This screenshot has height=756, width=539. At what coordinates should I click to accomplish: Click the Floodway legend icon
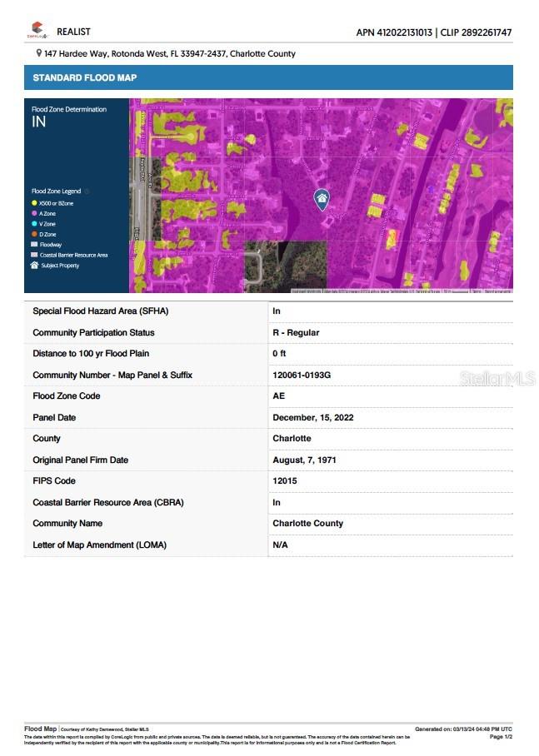(34, 245)
